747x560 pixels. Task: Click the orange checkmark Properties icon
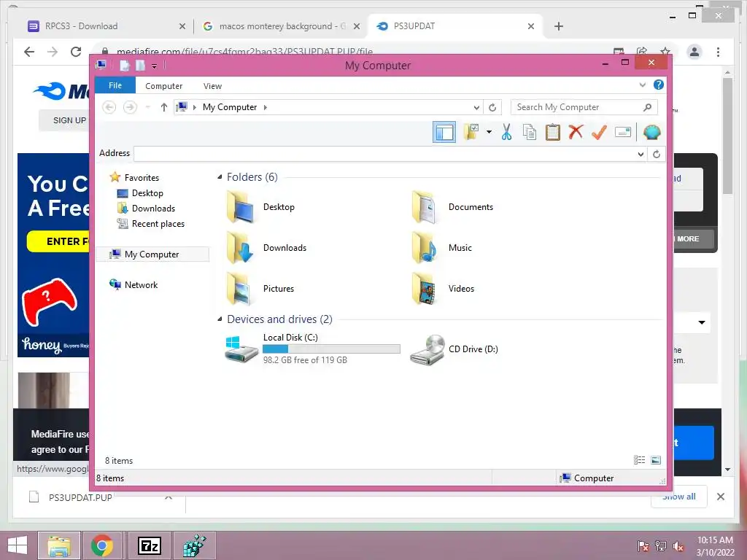(x=599, y=132)
